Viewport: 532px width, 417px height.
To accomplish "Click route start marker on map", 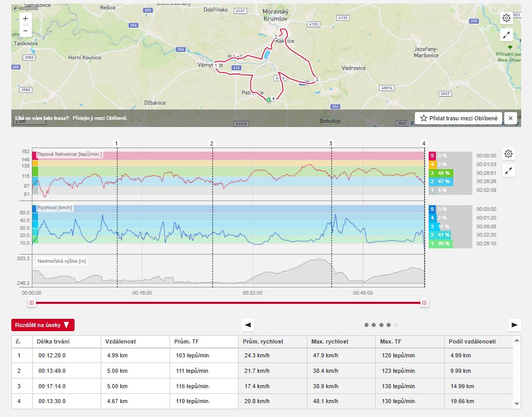I will click(x=268, y=100).
